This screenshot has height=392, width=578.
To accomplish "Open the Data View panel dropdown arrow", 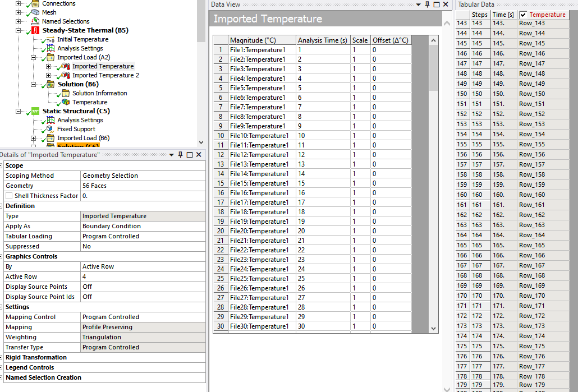I will 419,5.
